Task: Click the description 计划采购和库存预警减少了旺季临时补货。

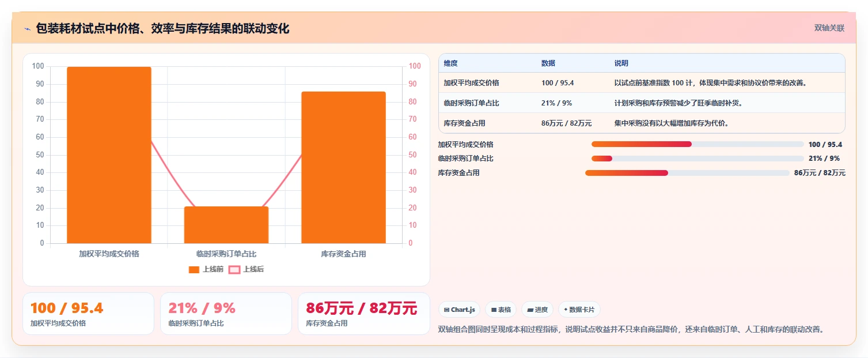Action: point(679,103)
